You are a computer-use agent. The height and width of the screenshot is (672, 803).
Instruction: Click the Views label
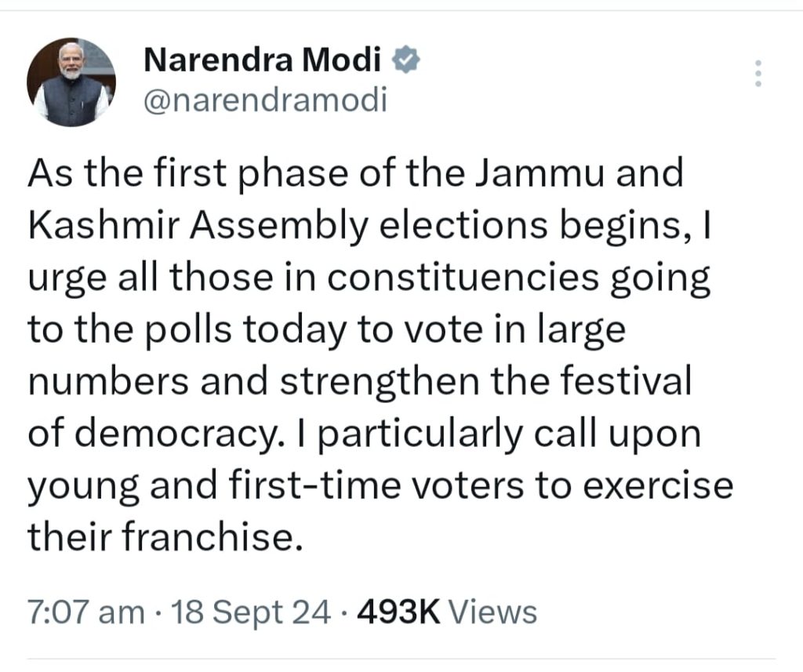[496, 612]
